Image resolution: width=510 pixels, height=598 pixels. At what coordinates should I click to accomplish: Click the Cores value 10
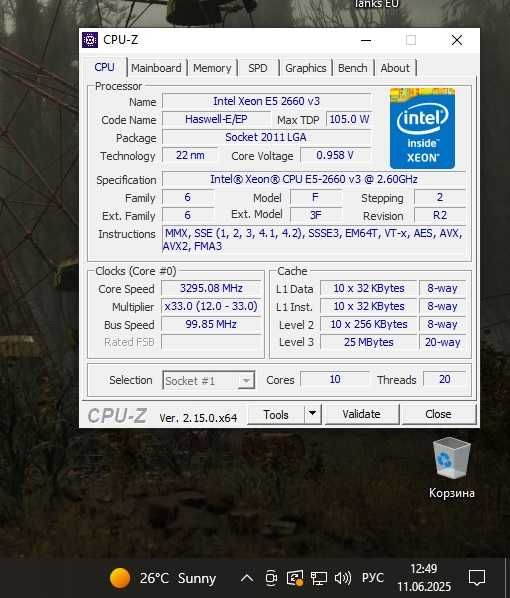[x=335, y=379]
